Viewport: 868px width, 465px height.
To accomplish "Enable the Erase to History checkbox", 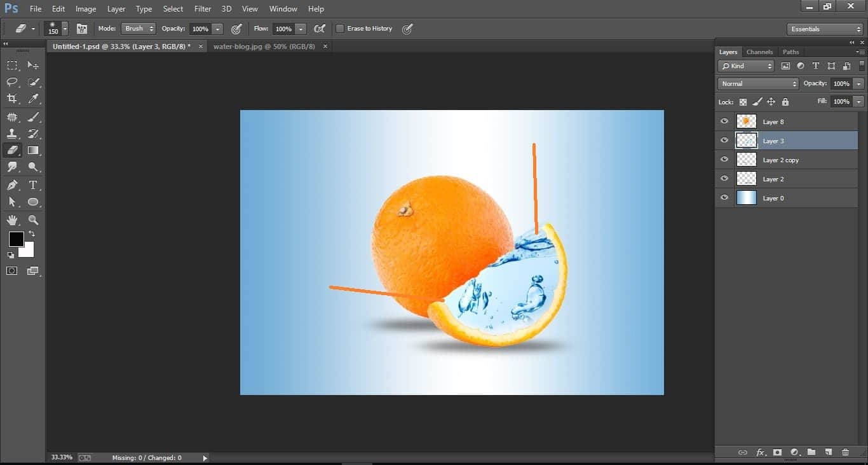I will [x=341, y=28].
